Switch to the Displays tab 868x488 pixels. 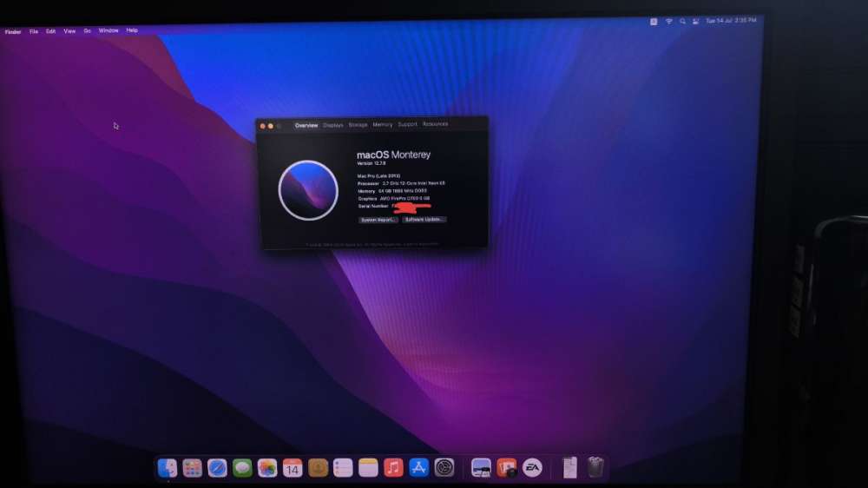point(332,125)
